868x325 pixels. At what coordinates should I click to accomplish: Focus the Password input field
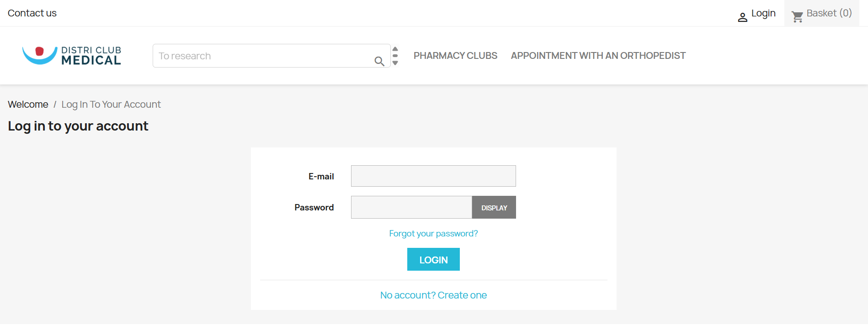click(x=411, y=208)
